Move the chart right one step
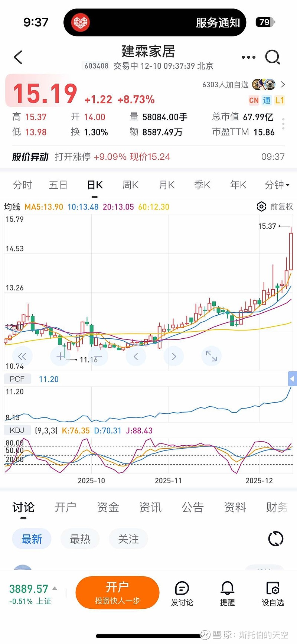Screen dimensions: 297x644 click(x=174, y=356)
